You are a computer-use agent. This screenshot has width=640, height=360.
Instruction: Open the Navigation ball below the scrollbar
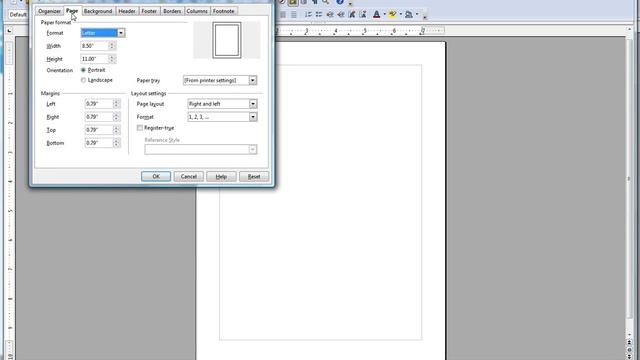(629, 350)
